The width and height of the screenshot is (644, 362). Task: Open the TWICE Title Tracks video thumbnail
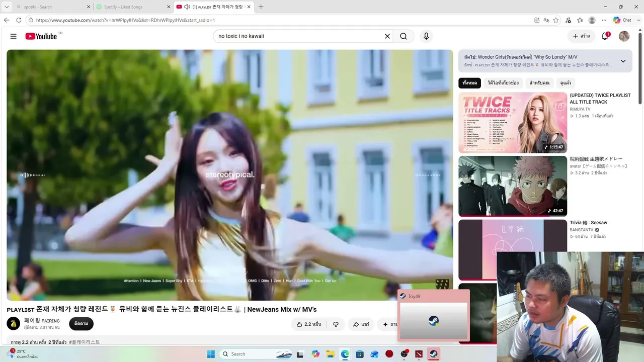(x=513, y=123)
